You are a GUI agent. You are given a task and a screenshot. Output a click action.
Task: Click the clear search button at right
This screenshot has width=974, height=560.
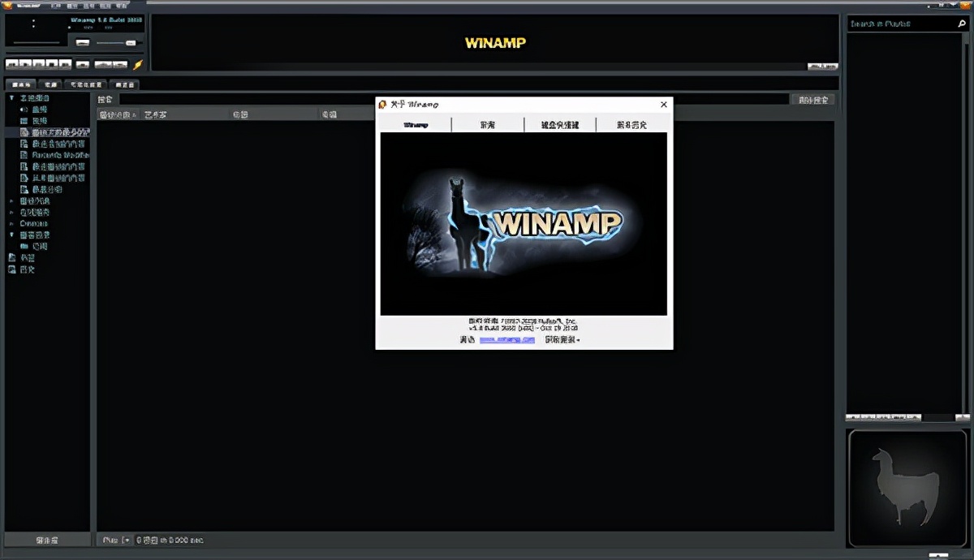[813, 100]
